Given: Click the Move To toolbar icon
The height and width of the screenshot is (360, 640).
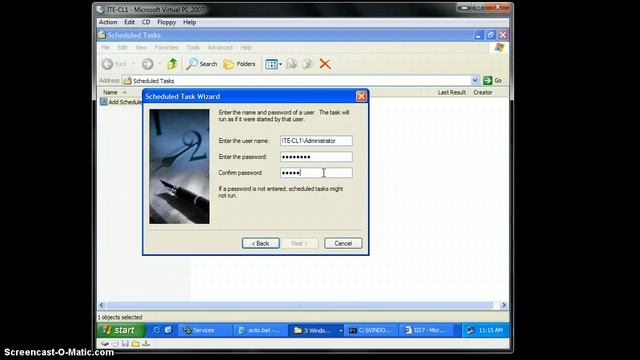Looking at the screenshot, I should (291, 64).
